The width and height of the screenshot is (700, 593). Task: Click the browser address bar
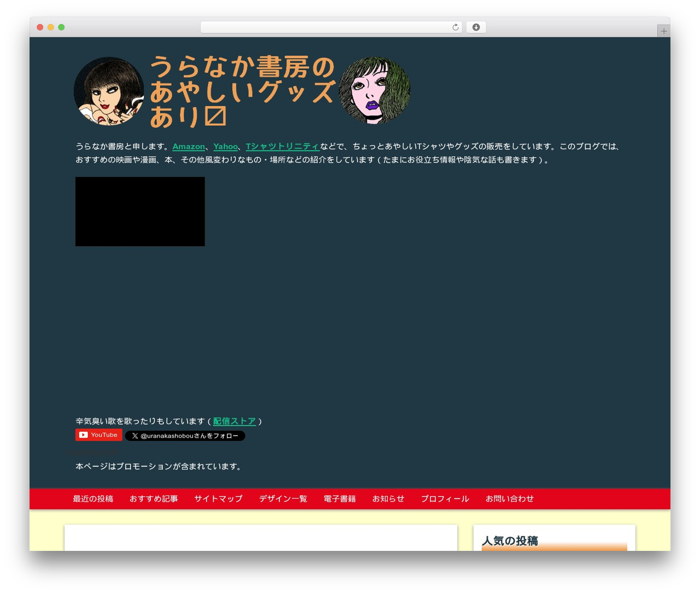coord(331,27)
